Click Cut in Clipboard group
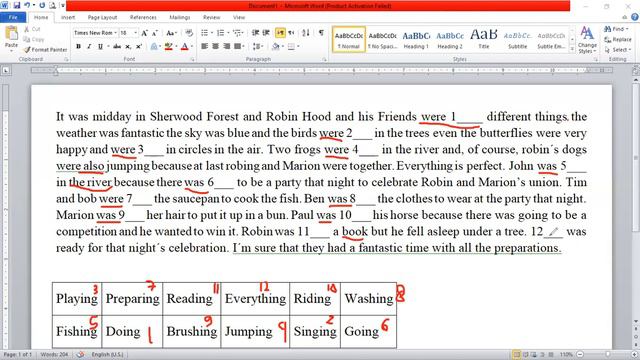 (x=33, y=29)
